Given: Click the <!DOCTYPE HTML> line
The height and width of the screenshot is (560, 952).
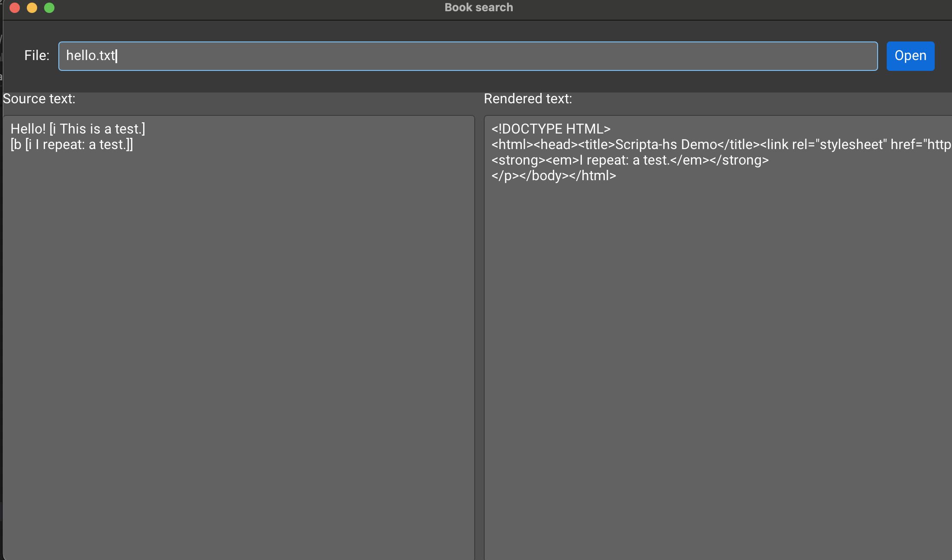Looking at the screenshot, I should [x=551, y=129].
